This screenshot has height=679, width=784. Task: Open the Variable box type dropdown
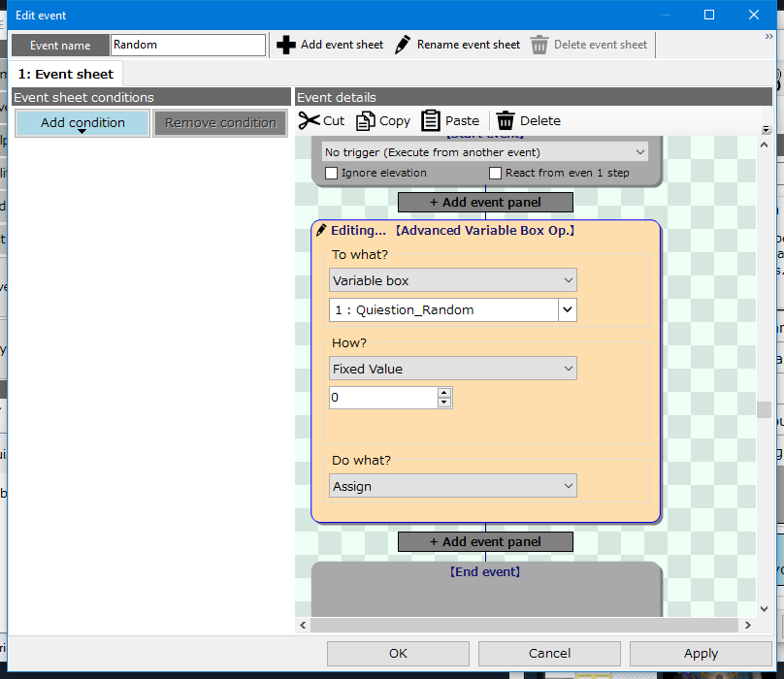(x=452, y=280)
